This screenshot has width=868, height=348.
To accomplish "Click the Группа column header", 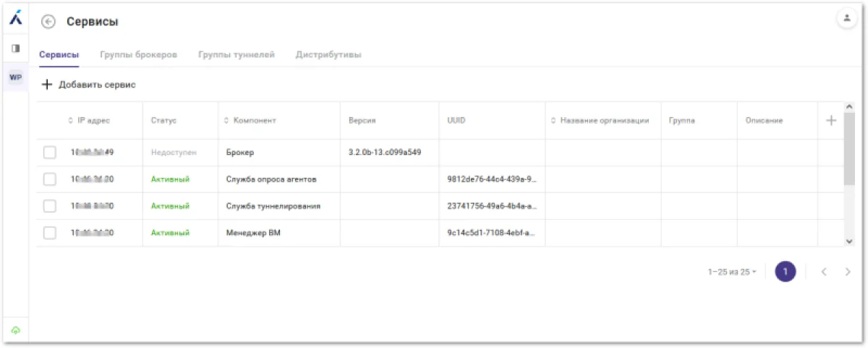I will (682, 120).
